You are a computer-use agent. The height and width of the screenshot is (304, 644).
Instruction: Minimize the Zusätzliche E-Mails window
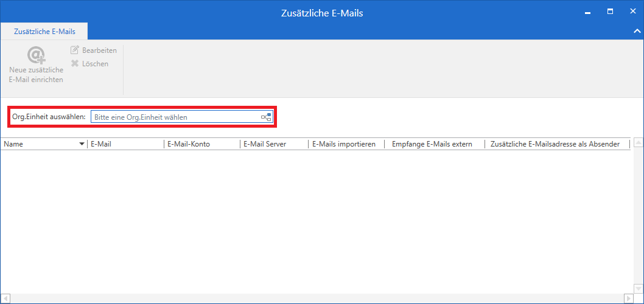(x=587, y=12)
